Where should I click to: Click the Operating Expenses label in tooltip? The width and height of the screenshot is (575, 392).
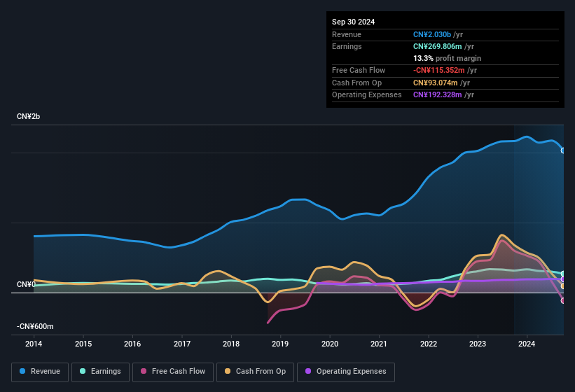[x=367, y=94]
